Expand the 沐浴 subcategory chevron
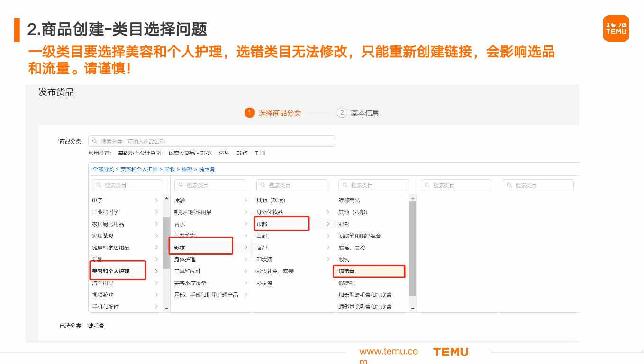644x364 pixels. 246,200
